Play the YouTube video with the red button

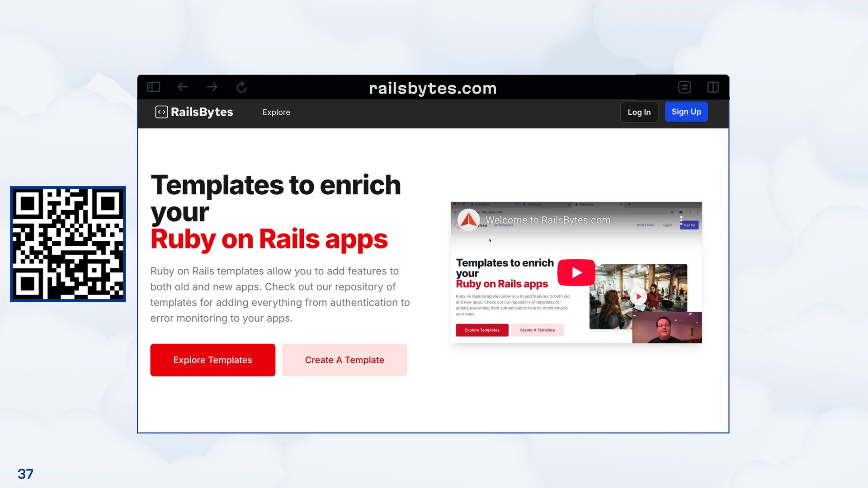[x=576, y=272]
